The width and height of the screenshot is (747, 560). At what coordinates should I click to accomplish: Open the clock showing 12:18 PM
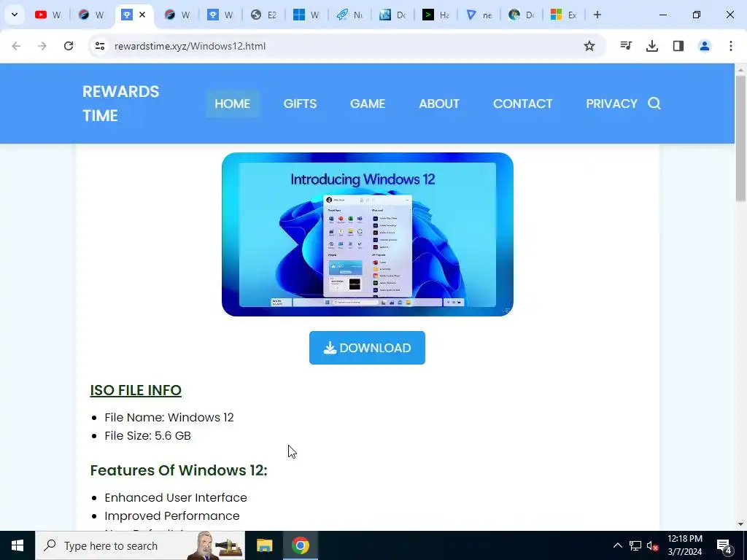coord(684,545)
